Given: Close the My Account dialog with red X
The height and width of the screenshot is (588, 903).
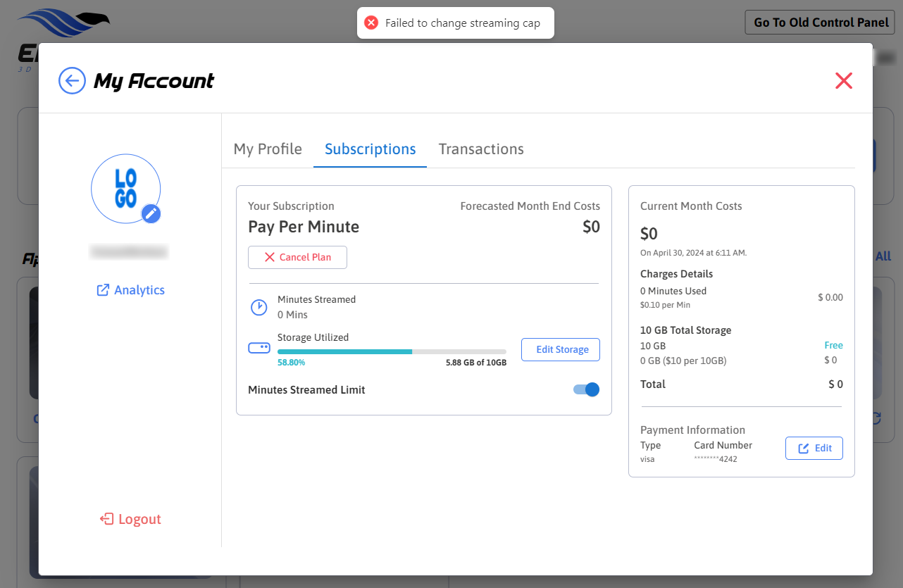Looking at the screenshot, I should pyautogui.click(x=843, y=81).
